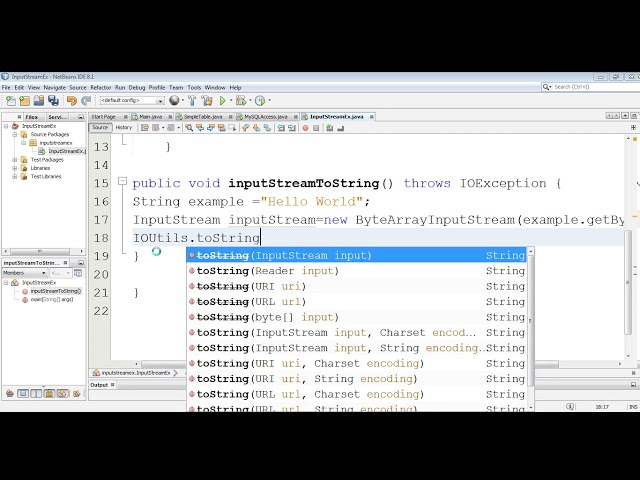This screenshot has height=480, width=640.
Task: Click the Search magnifier icon in top right
Action: 546,87
